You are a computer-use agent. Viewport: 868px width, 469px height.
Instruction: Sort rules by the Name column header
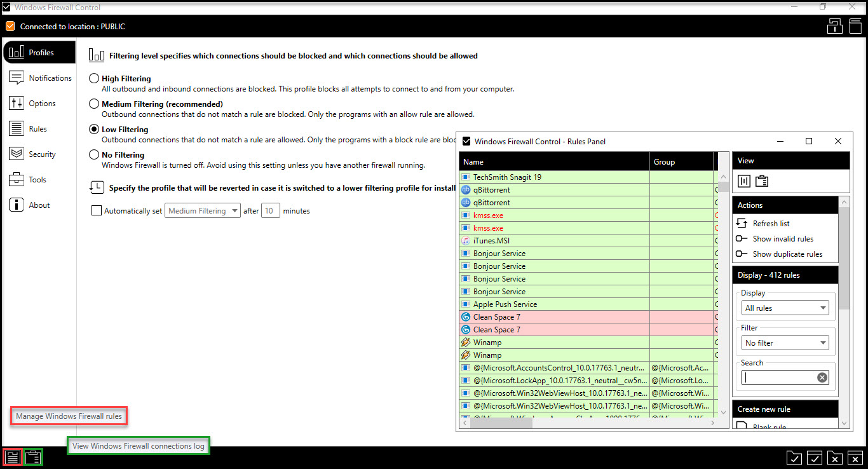click(554, 162)
